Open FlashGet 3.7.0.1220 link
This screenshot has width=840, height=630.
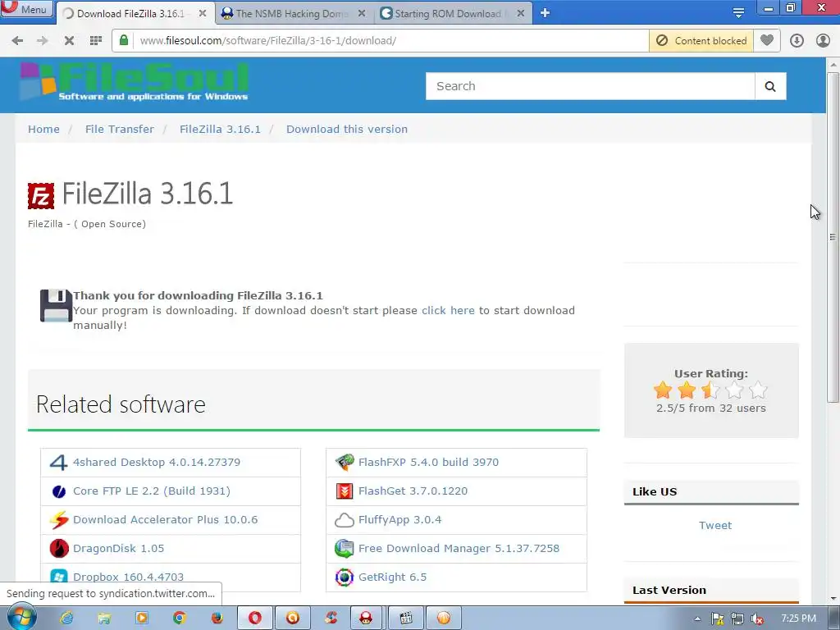(413, 491)
